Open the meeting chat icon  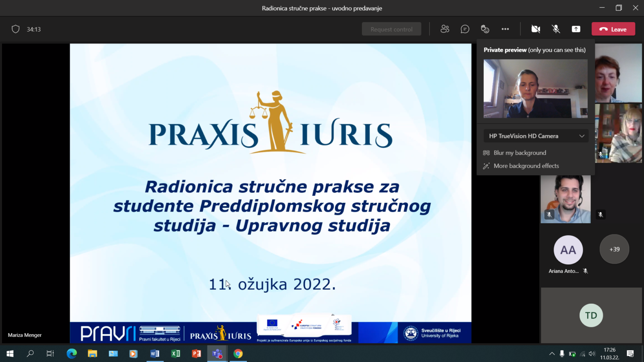pos(465,29)
